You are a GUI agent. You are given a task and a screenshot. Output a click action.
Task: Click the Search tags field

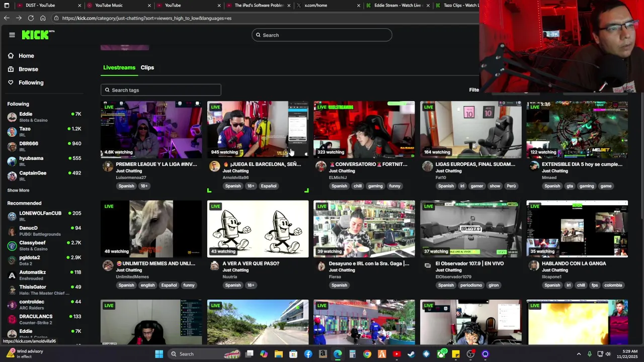[161, 90]
